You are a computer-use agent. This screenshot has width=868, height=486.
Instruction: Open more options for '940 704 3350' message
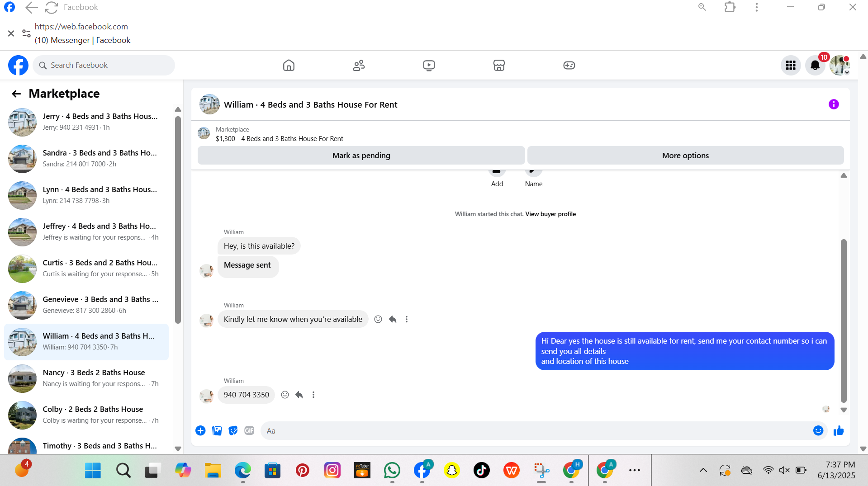[313, 395]
